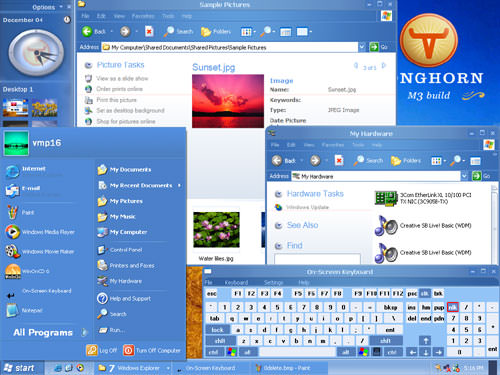This screenshot has width=500, height=375.
Task: Click the Forward arrow in Sample Pictures toolbar
Action: [x=125, y=32]
